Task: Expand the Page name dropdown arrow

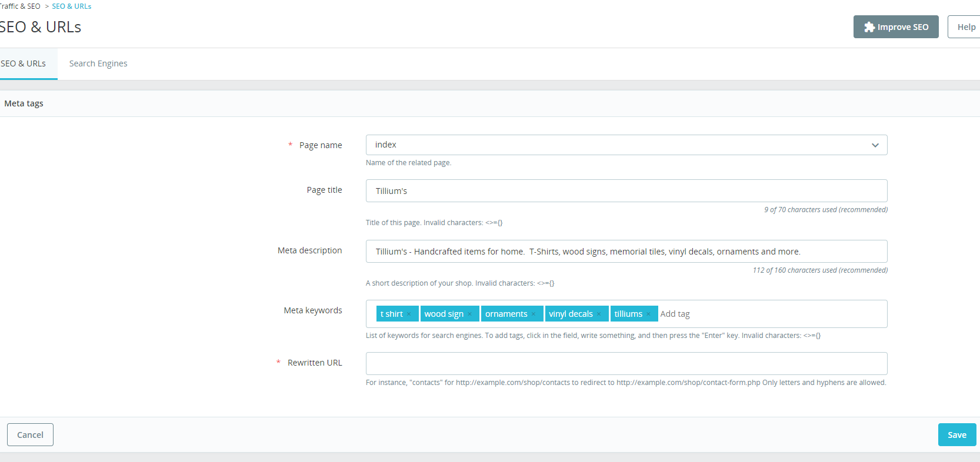Action: coord(875,145)
